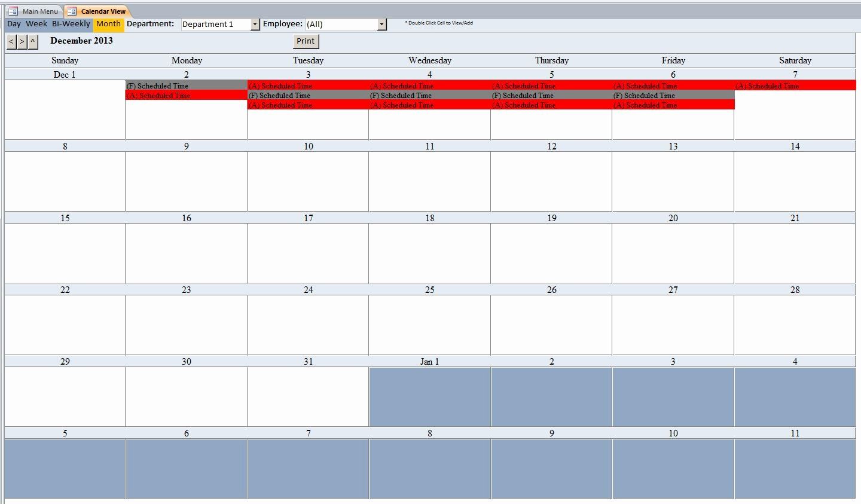The image size is (861, 504).
Task: Switch to Bi-Weekly view
Action: point(71,24)
